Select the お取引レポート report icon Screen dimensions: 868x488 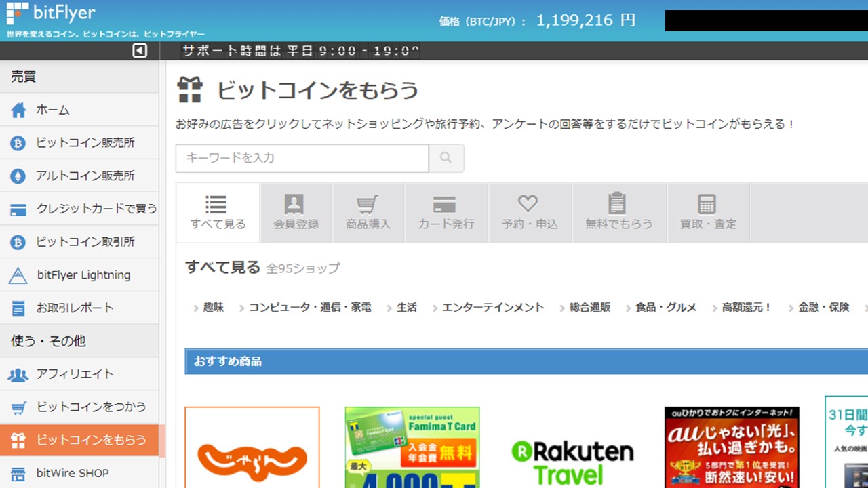(20, 308)
